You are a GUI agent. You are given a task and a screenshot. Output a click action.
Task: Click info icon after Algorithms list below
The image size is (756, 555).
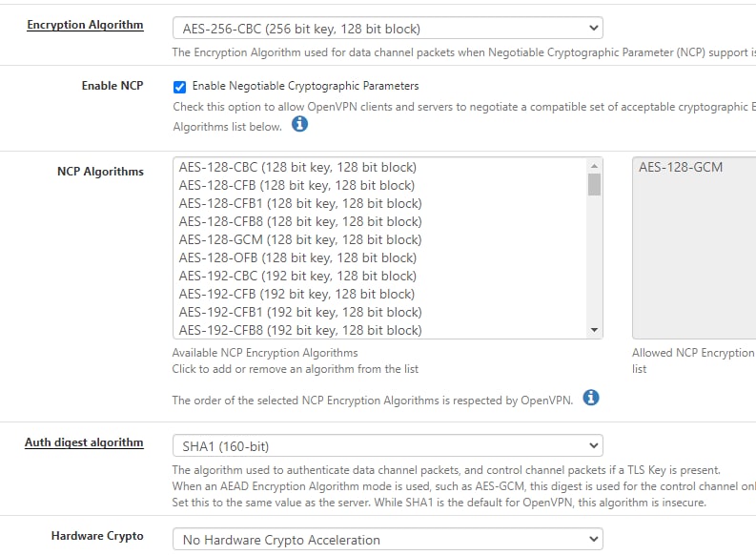click(299, 124)
